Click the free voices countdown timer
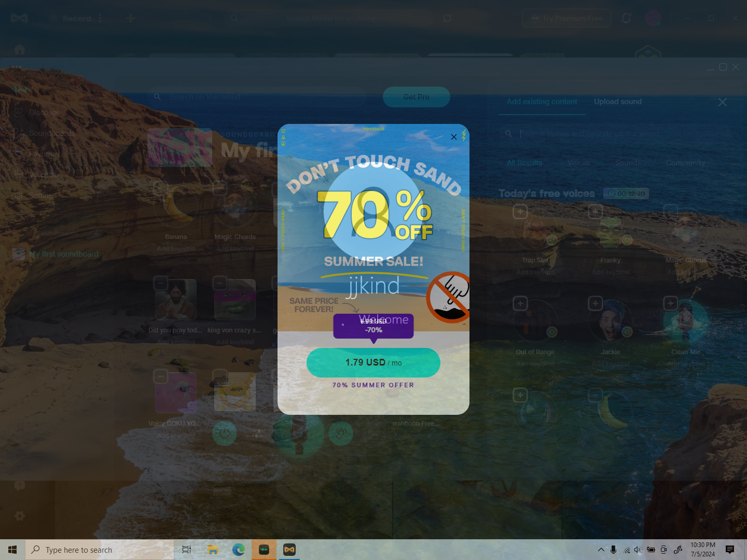 pos(626,193)
